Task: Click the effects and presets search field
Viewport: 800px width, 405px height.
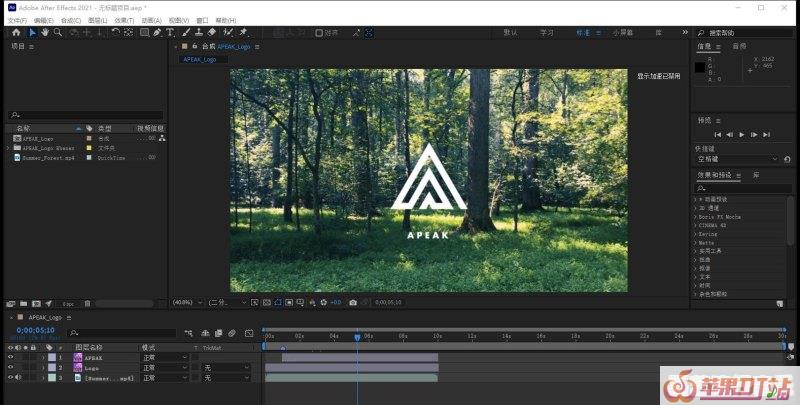Action: (742, 189)
